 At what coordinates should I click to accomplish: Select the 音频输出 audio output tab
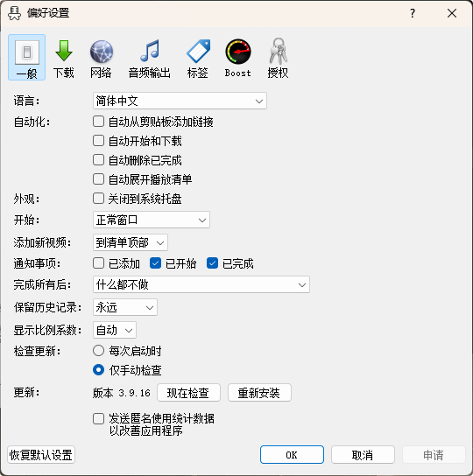tap(149, 59)
